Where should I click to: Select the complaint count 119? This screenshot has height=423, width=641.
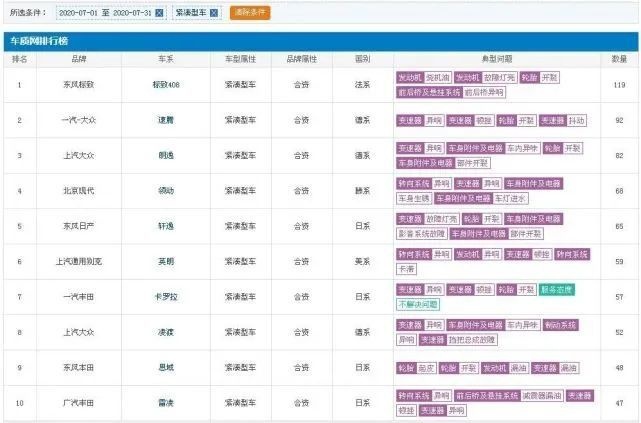coord(619,85)
